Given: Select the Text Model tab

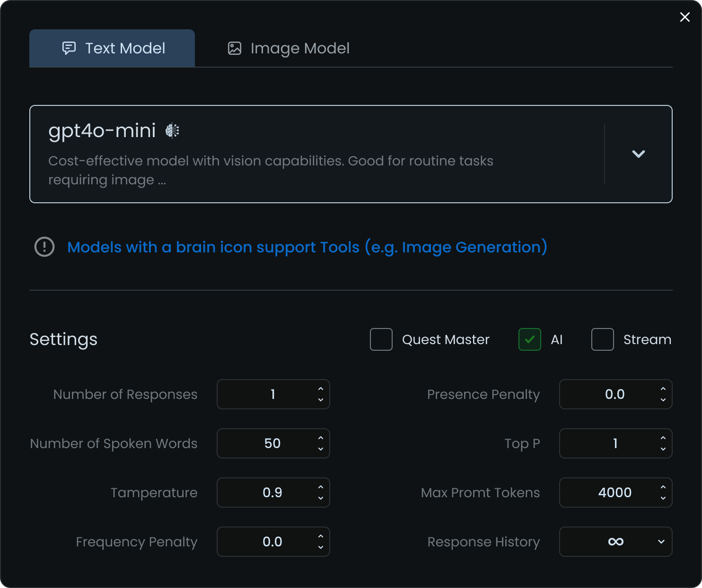Looking at the screenshot, I should (112, 48).
